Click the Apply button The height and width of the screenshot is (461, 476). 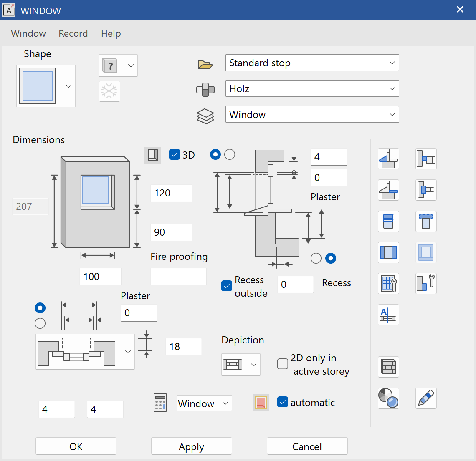[192, 446]
